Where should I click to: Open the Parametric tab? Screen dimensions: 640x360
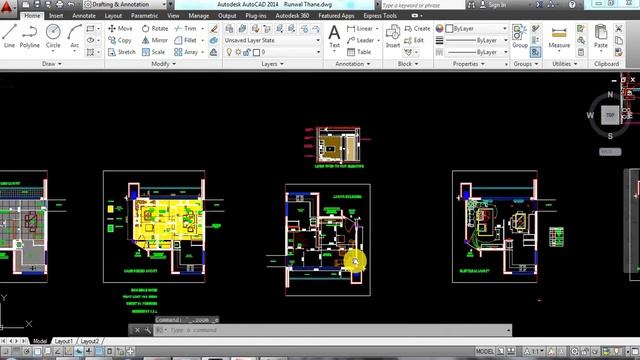coord(144,16)
